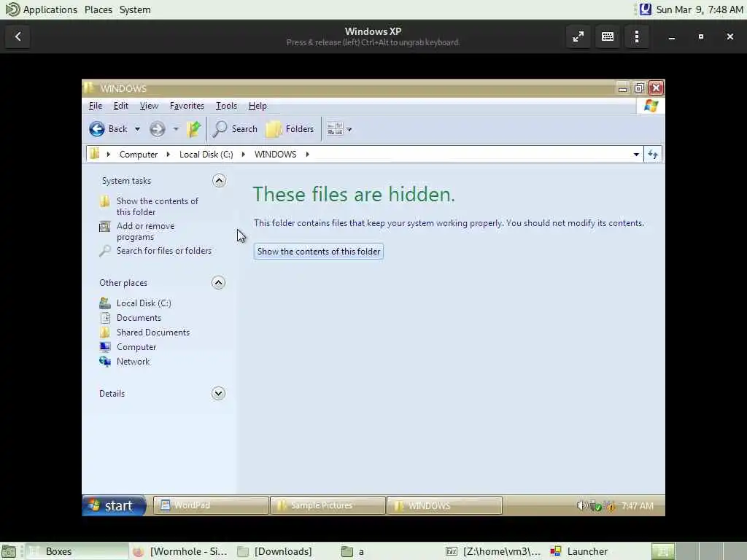Open keyboard shortcuts icon in Boxes header

click(608, 36)
